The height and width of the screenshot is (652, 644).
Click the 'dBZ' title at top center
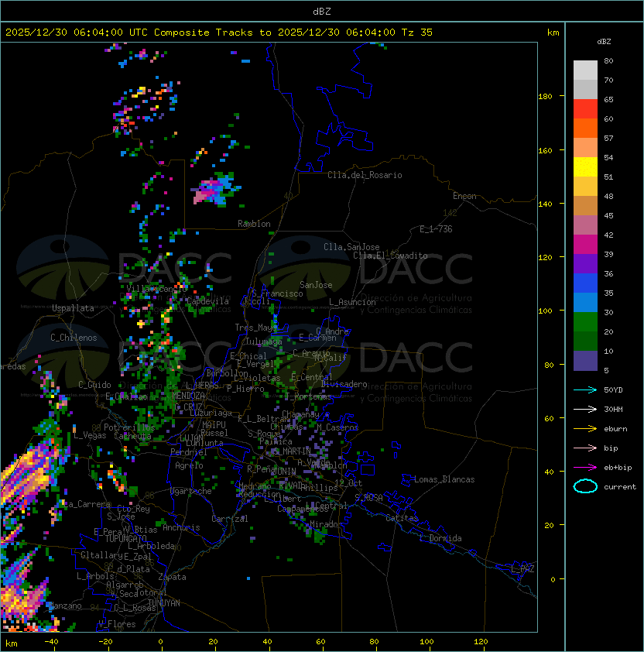click(x=322, y=12)
